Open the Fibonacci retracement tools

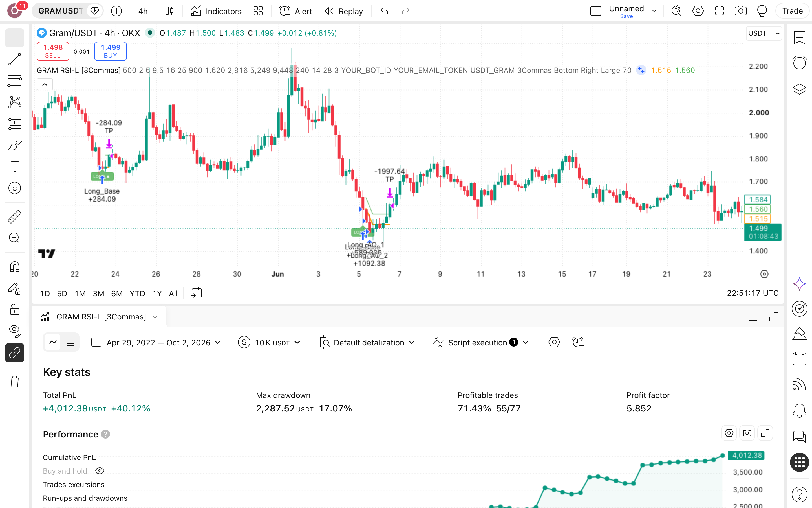coord(14,81)
